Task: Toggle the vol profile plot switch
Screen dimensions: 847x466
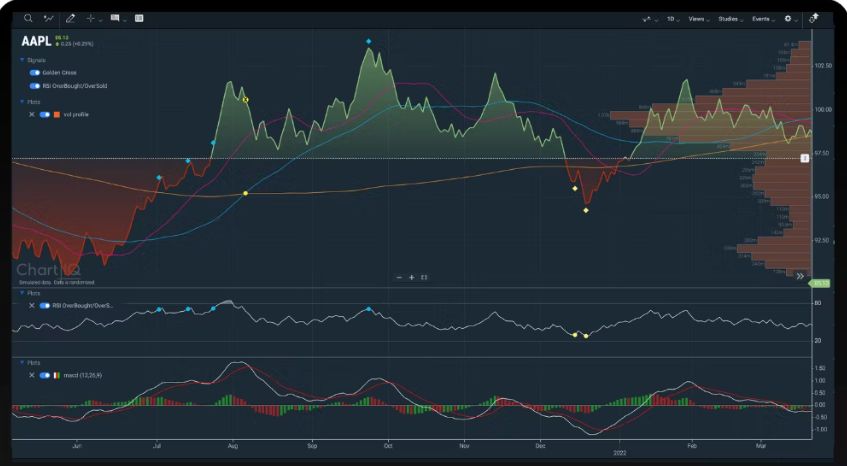Action: (45, 114)
